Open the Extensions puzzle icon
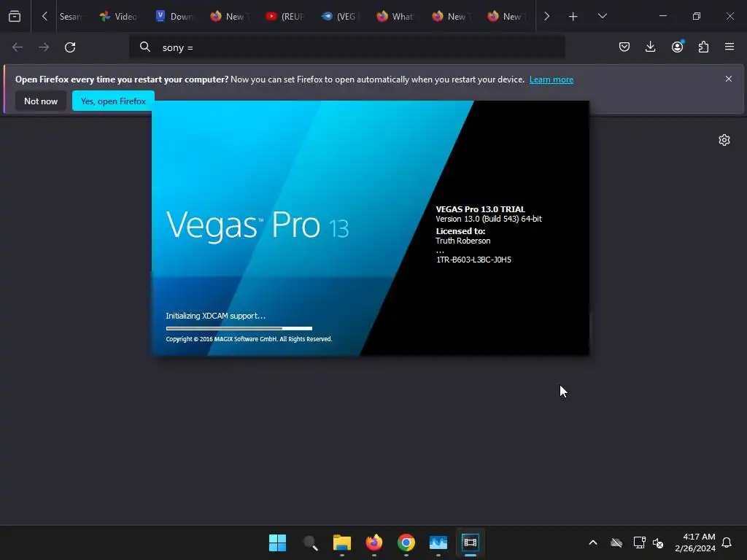The height and width of the screenshot is (560, 747). point(703,47)
